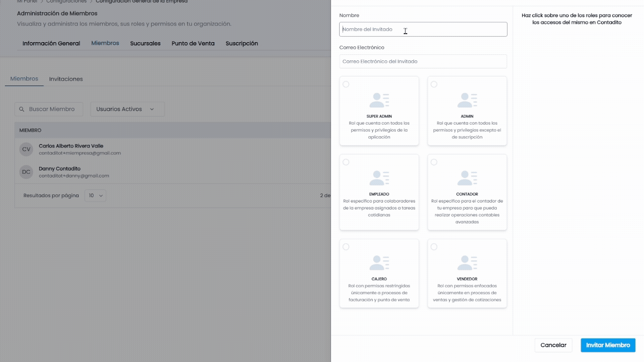This screenshot has width=644, height=362.
Task: Open the Miembros top navigation tab
Action: tap(105, 43)
